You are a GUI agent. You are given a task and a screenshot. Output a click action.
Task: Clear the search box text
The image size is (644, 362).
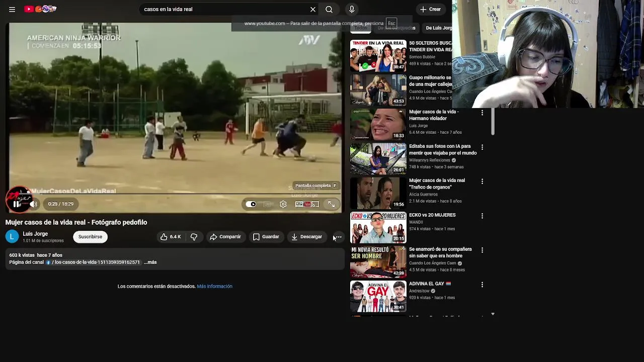click(313, 9)
